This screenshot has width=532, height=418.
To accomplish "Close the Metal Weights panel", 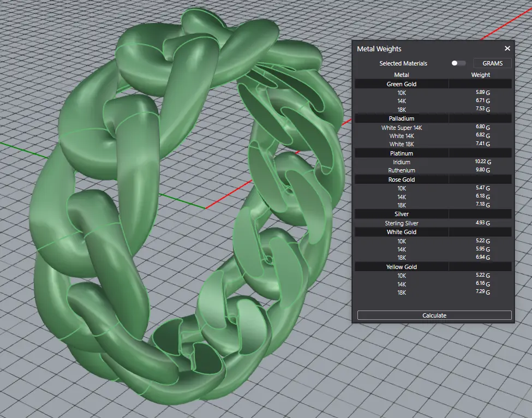I will (507, 49).
